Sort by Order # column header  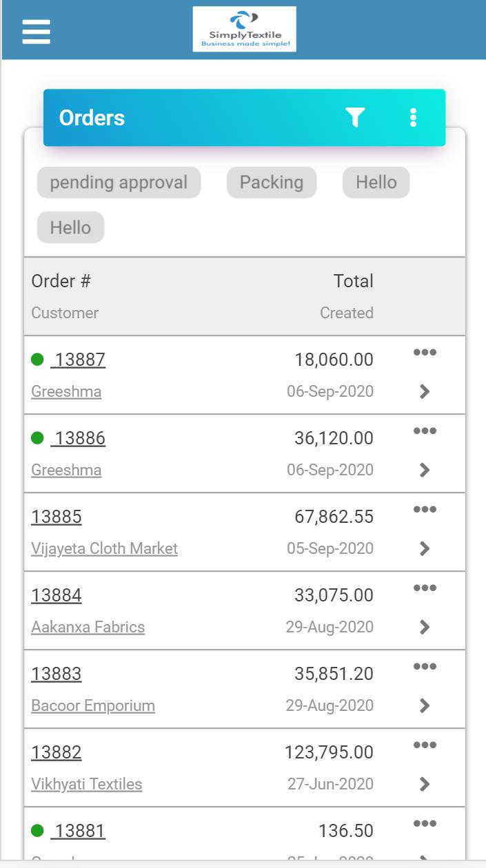(x=61, y=281)
